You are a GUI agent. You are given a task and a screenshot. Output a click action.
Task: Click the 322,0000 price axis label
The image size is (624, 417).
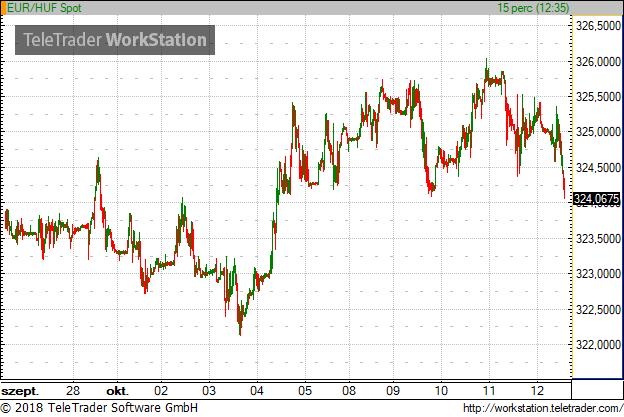coord(598,345)
